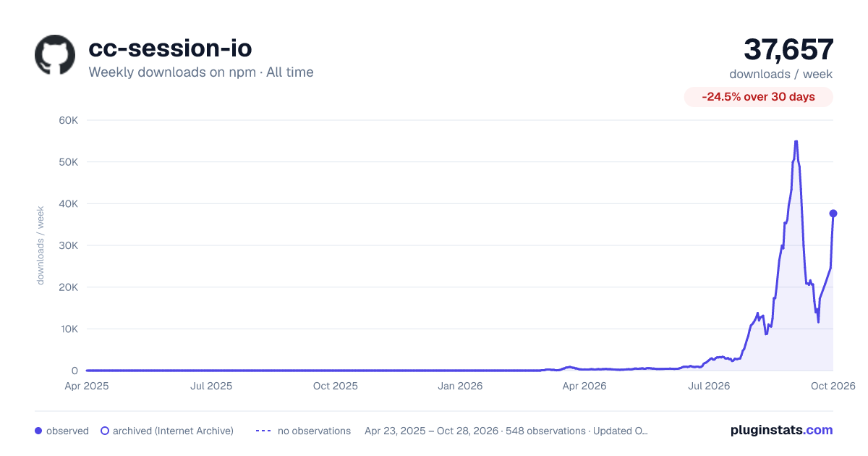Click the Oct 2025 x-axis label
868x456 pixels.
click(x=336, y=386)
